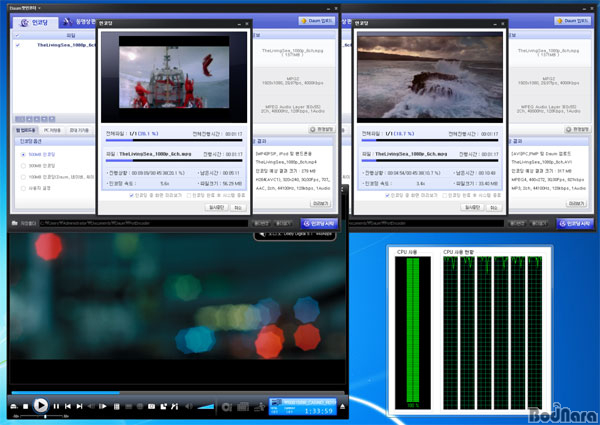This screenshot has height=425, width=600.
Task: Click 폴더변경 button in right encoder window
Action: pos(517,223)
